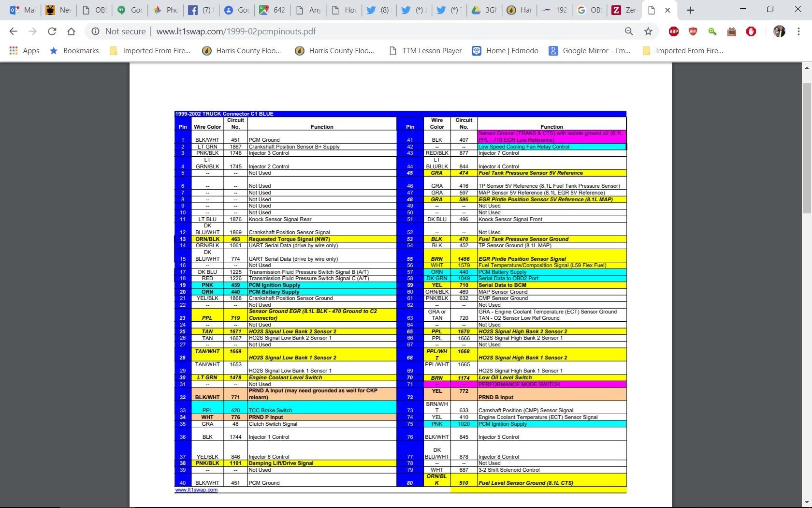812x508 pixels.
Task: Open a new browser tab
Action: tap(690, 10)
